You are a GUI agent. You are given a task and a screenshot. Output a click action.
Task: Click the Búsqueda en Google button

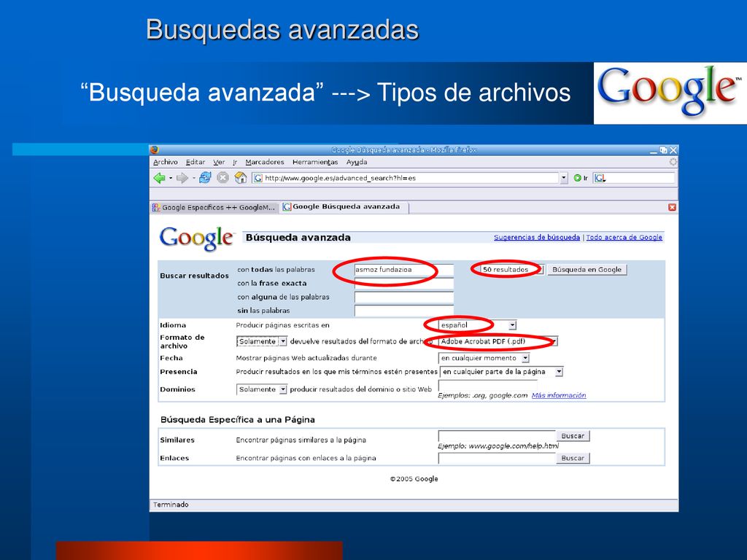click(587, 270)
